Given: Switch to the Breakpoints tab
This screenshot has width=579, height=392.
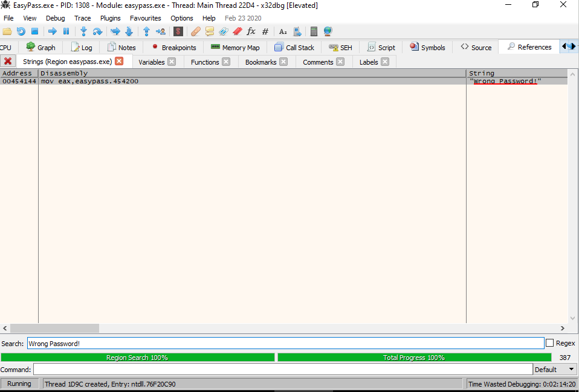Looking at the screenshot, I should point(173,47).
